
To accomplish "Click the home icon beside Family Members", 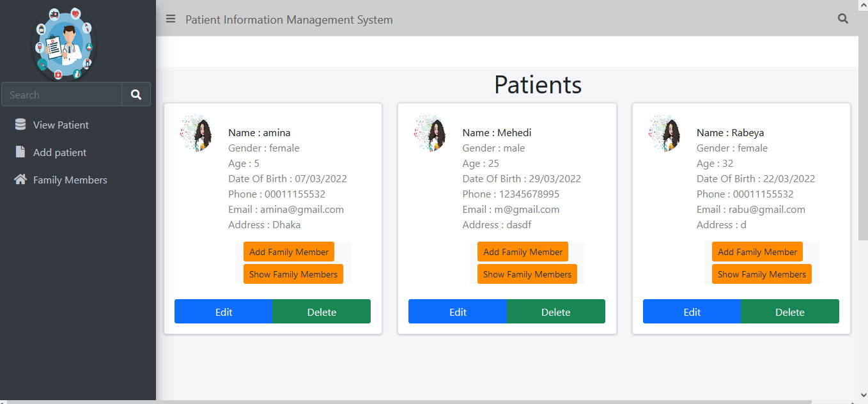I will (20, 179).
